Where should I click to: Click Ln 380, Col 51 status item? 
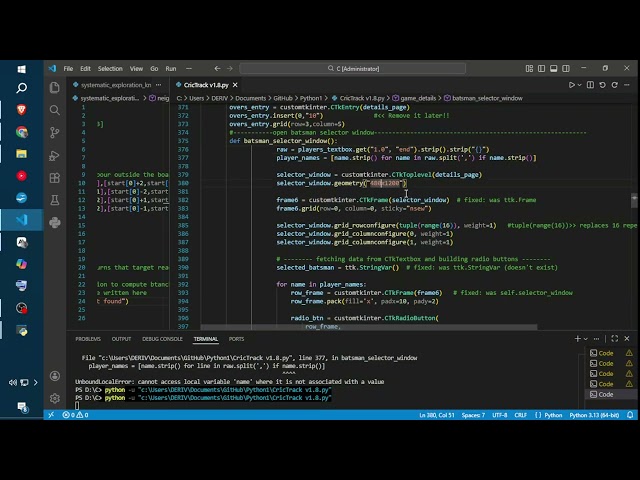point(437,415)
